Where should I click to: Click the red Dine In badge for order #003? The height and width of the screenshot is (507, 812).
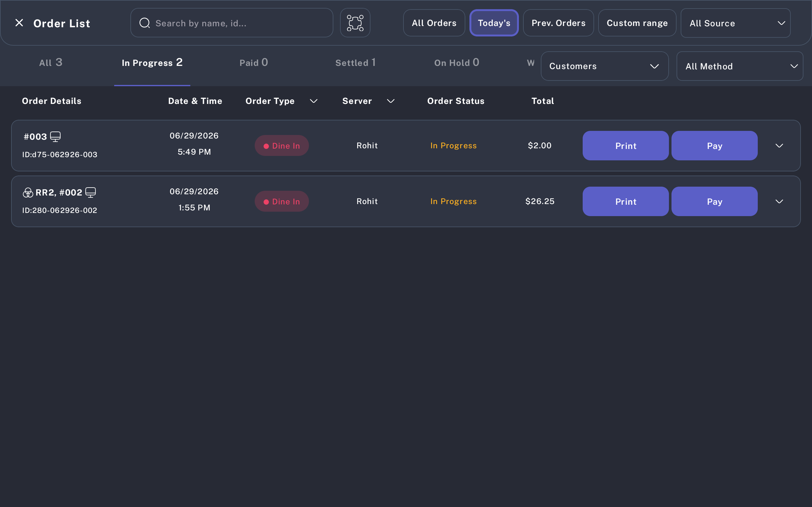pos(282,145)
